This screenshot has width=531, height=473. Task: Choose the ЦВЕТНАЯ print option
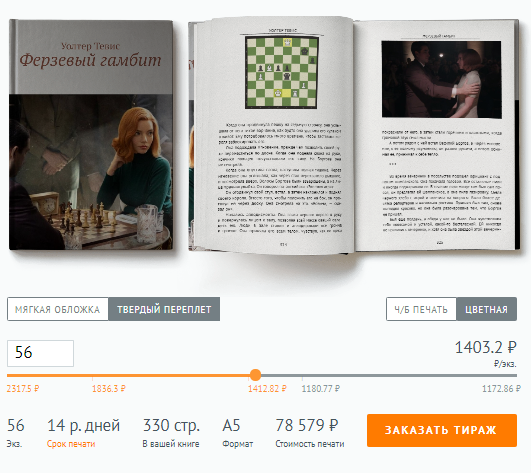point(486,309)
